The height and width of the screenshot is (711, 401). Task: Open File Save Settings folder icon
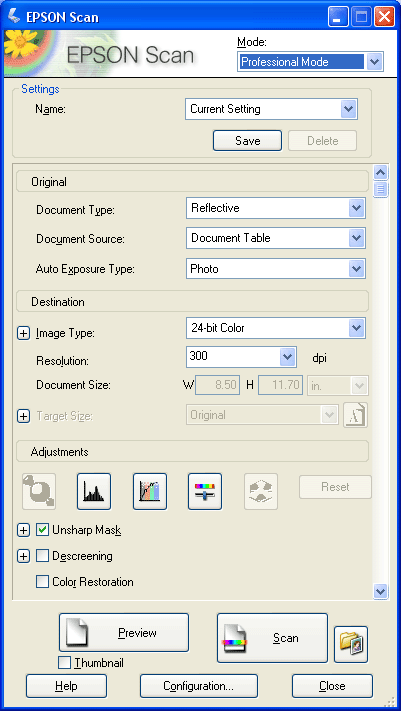351,644
